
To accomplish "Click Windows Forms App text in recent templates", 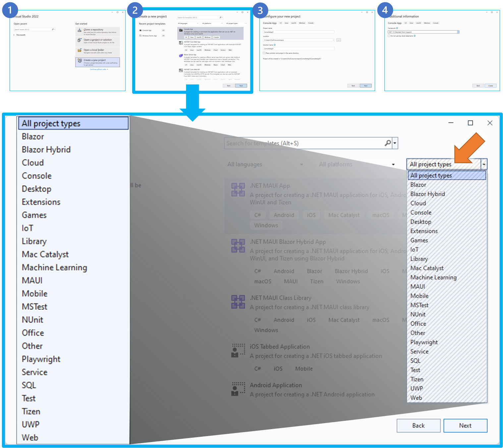I will click(149, 36).
